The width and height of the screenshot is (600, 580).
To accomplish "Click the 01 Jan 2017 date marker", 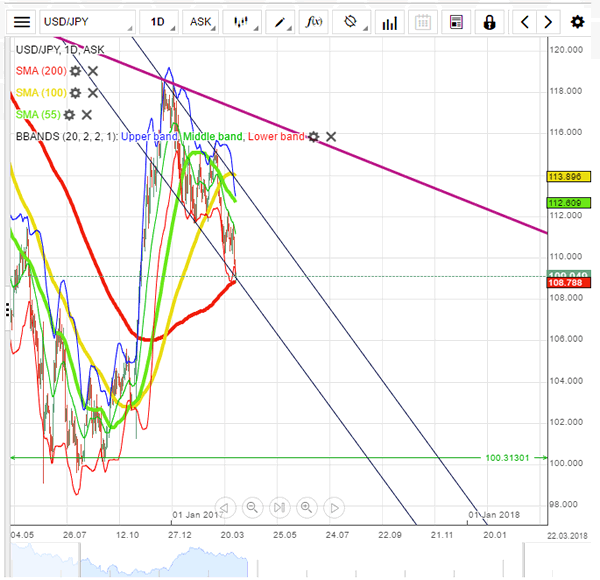I will [x=197, y=515].
